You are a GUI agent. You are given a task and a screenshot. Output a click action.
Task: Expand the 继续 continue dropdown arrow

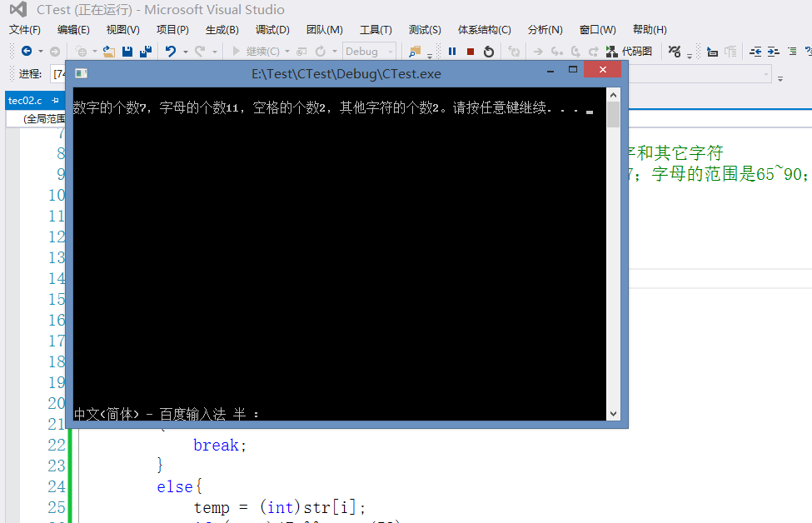287,52
